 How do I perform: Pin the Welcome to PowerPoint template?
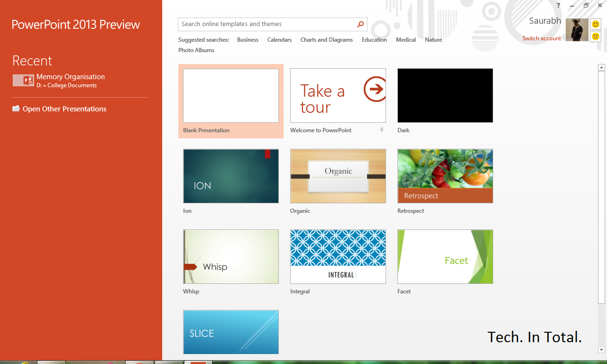coord(382,130)
